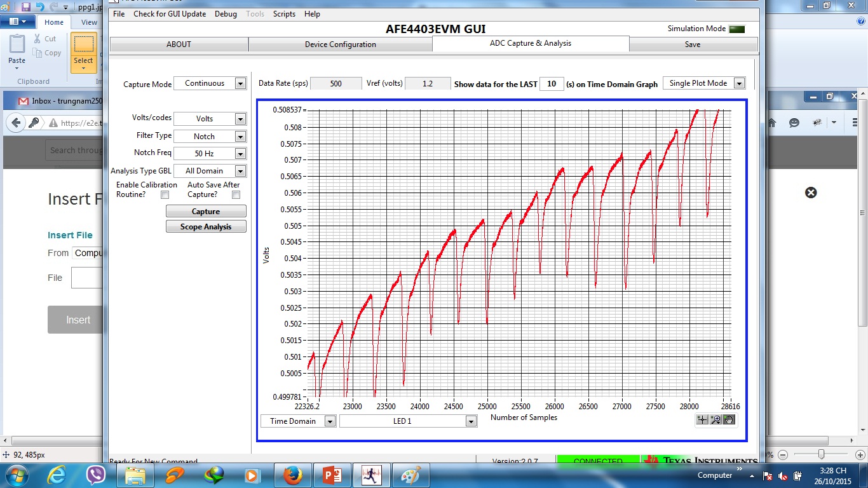Switch to the ADC Capture & Analysis tab
Image resolution: width=868 pixels, height=488 pixels.
point(531,43)
